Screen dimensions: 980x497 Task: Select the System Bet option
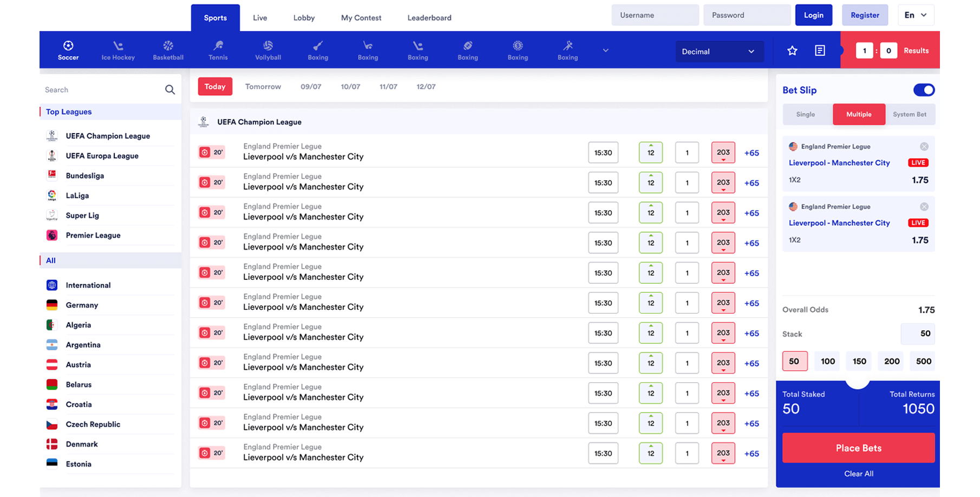pos(910,114)
